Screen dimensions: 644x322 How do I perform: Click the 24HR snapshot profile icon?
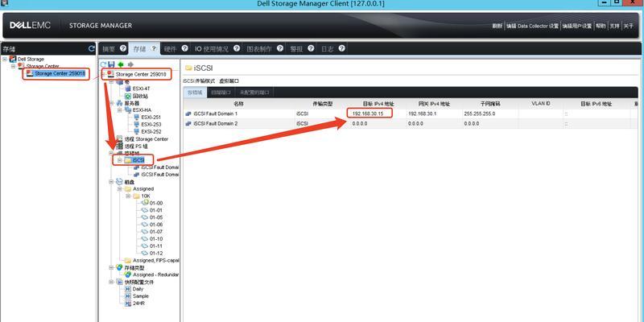pyautogui.click(x=128, y=303)
